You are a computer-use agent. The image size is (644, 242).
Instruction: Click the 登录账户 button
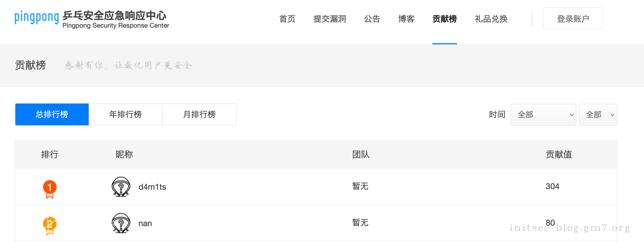573,19
